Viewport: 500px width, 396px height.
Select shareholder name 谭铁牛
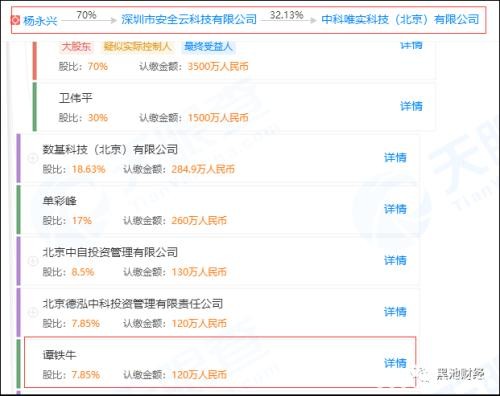(x=59, y=355)
